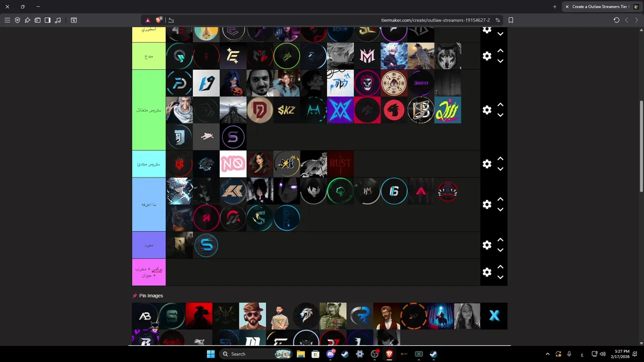Image resolution: width=644 pixels, height=362 pixels.
Task: Pick the red dragon head circle image
Action: 394,110
